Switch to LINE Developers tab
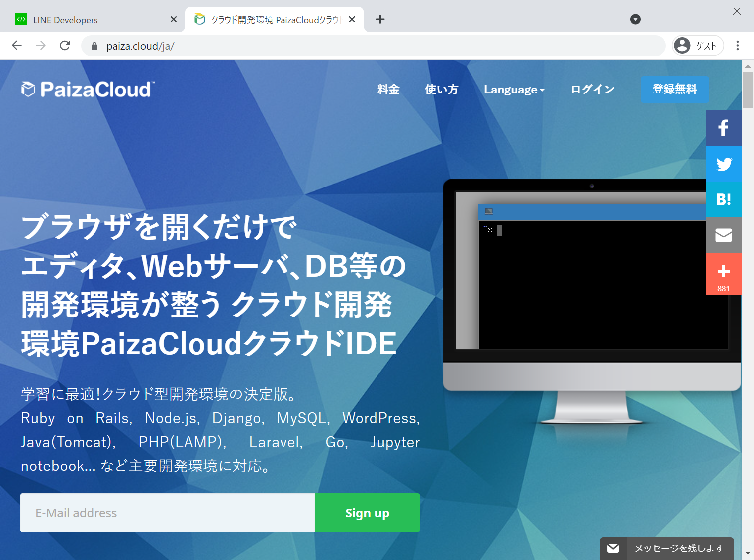754x560 pixels. [94, 20]
